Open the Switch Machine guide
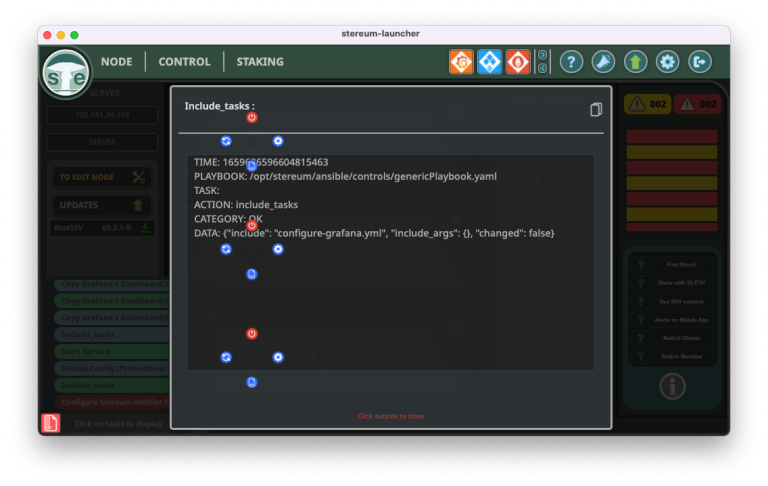This screenshot has height=486, width=768. tap(672, 356)
